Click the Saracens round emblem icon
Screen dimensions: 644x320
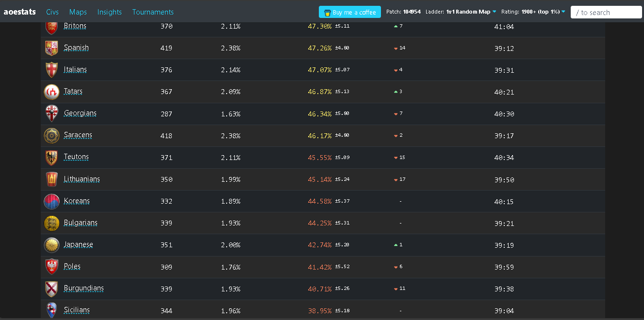(x=51, y=136)
